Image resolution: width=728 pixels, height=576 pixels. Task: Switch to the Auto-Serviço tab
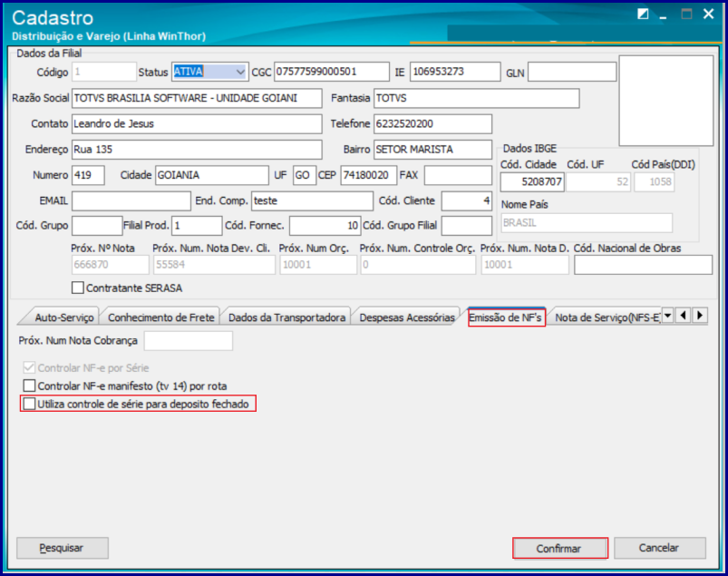coord(64,317)
